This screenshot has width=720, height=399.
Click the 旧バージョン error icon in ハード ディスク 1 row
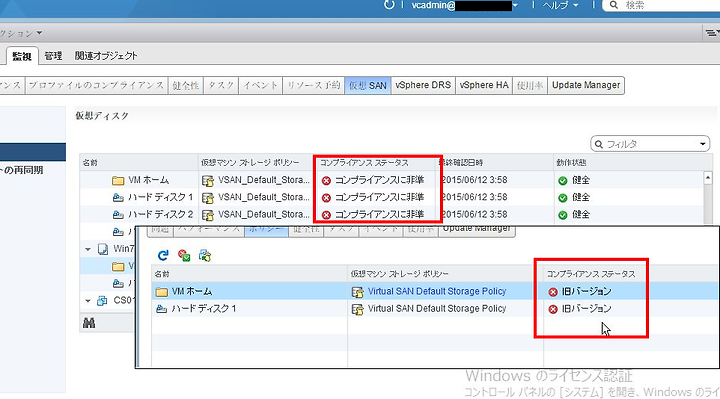(553, 309)
